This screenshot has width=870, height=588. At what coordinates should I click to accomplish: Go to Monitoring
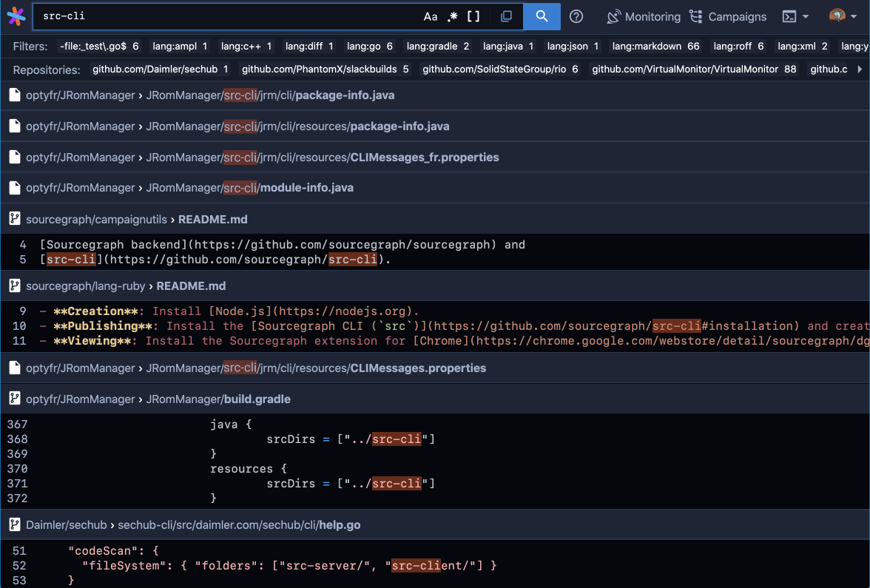[652, 16]
